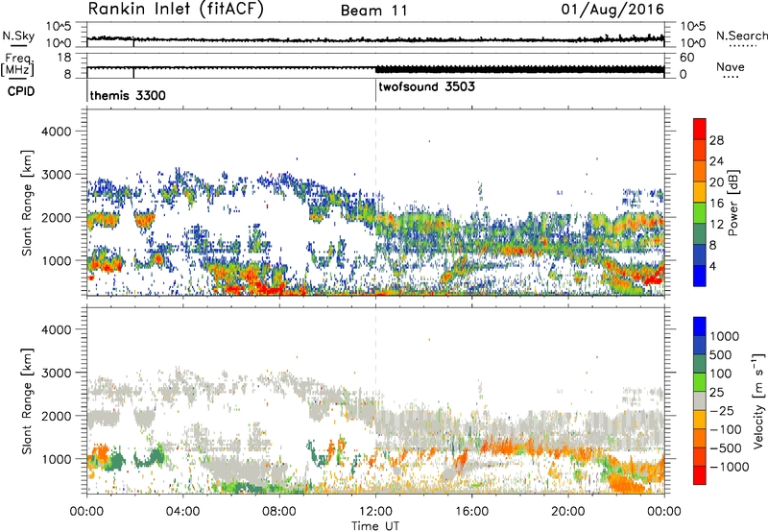Click the "Slant Range [km]" label of velocity panel
The image size is (768, 532).
pyautogui.click(x=27, y=401)
